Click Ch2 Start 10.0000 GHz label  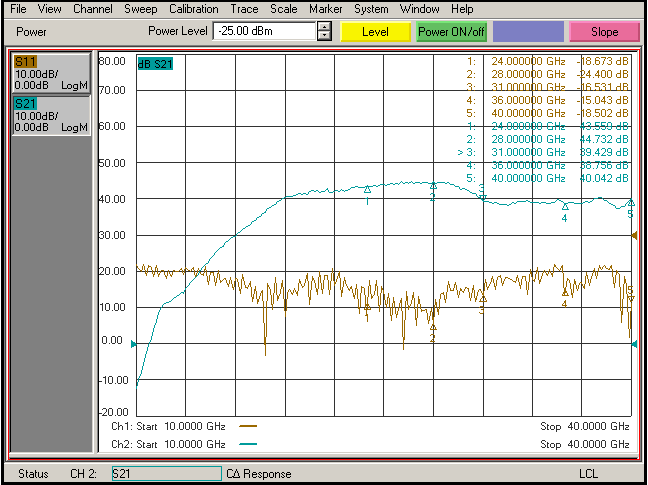(168, 445)
